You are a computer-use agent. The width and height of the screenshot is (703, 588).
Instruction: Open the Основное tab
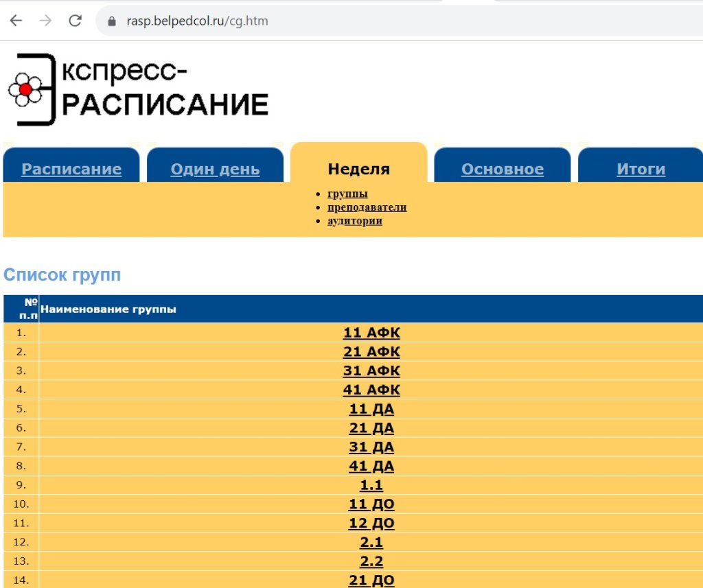(x=502, y=169)
